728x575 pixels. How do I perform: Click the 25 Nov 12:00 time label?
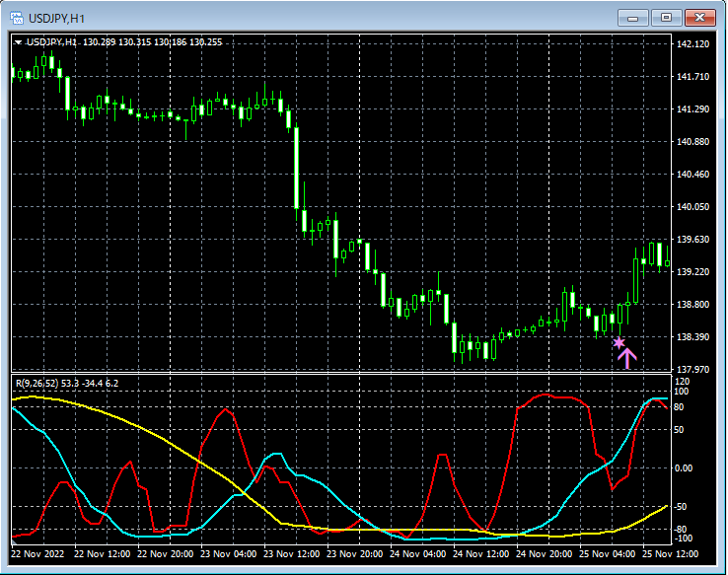[x=670, y=554]
